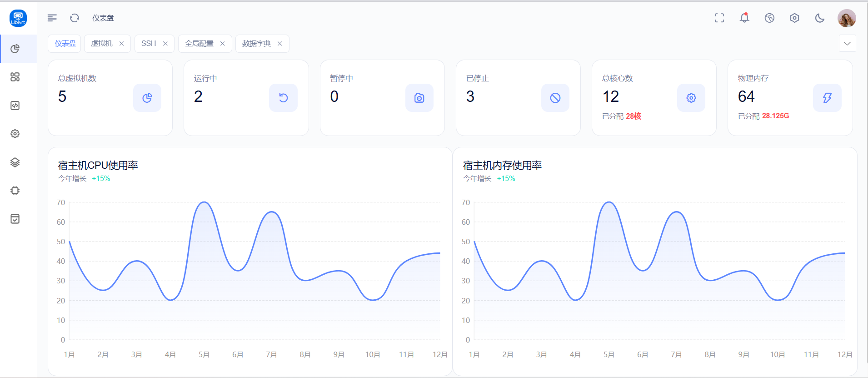The image size is (868, 378).
Task: Click the Libvirt logo icon
Action: (x=18, y=18)
